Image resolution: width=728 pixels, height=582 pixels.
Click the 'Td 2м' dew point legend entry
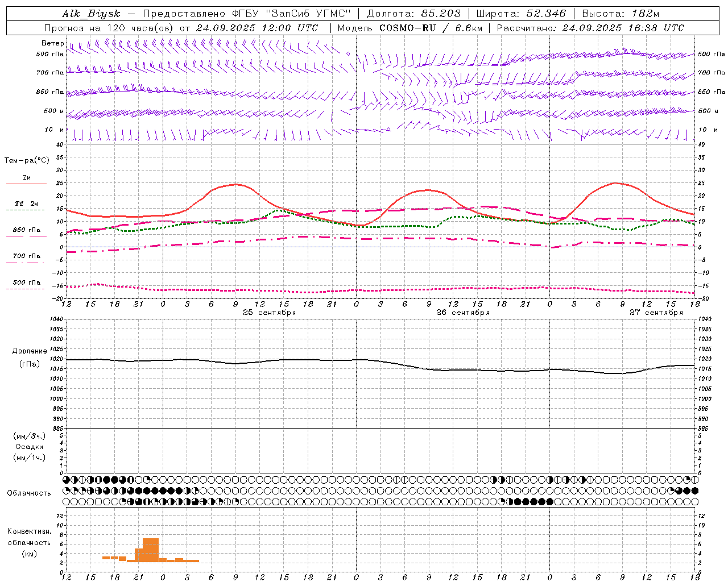27,203
